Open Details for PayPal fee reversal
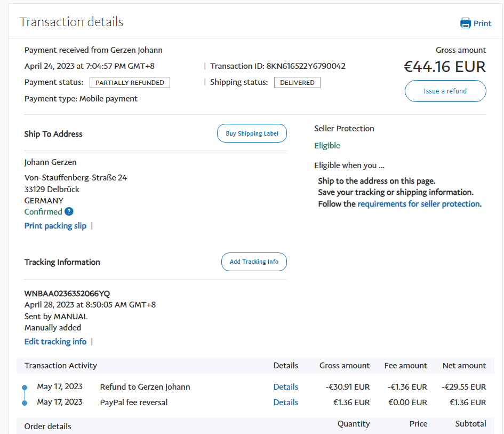The height and width of the screenshot is (434, 504). 285,403
